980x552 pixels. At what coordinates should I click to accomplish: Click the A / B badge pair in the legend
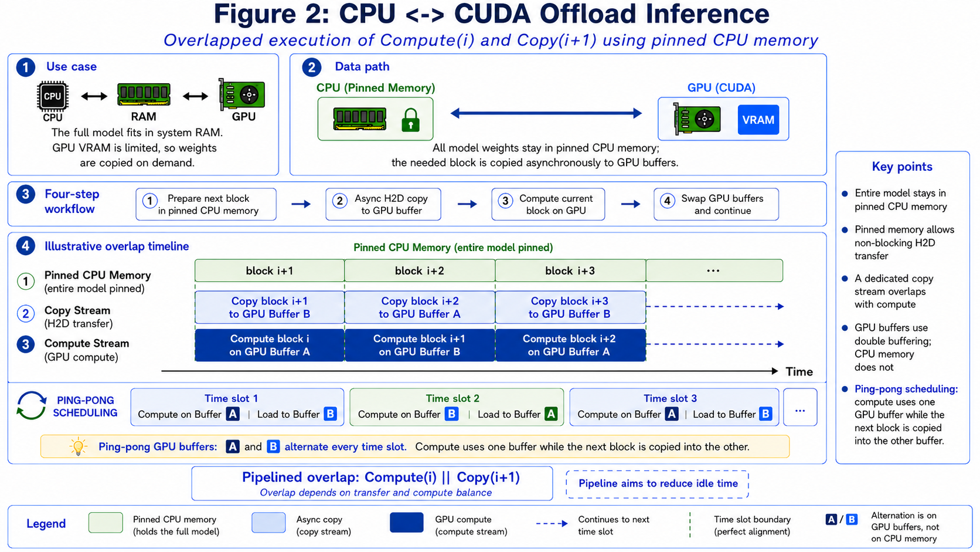click(x=842, y=519)
